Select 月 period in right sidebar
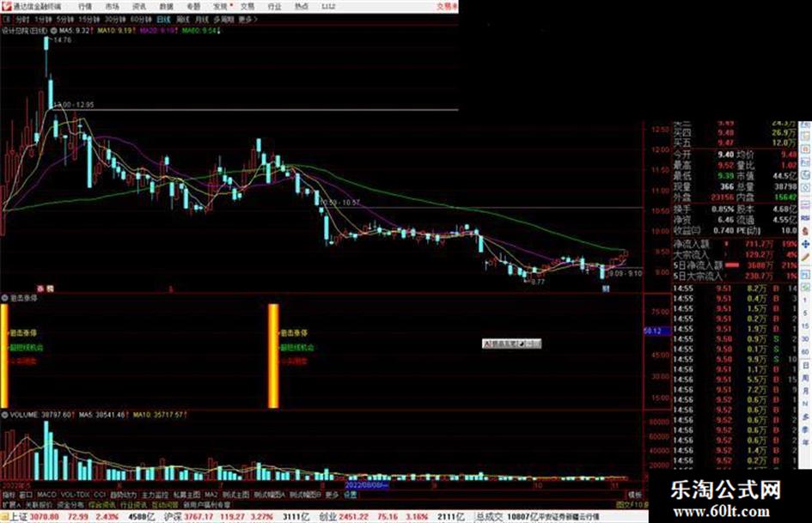The image size is (812, 523). click(x=805, y=391)
